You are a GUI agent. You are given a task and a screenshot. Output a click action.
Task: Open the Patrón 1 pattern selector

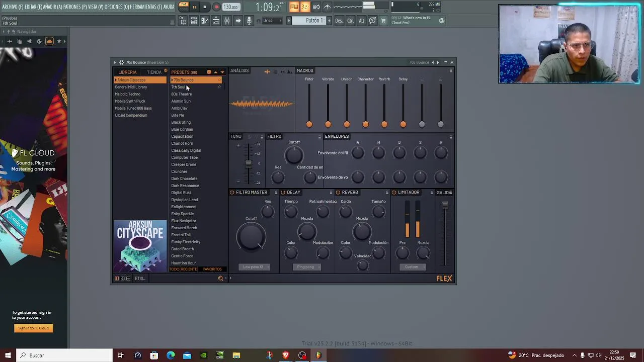click(310, 21)
